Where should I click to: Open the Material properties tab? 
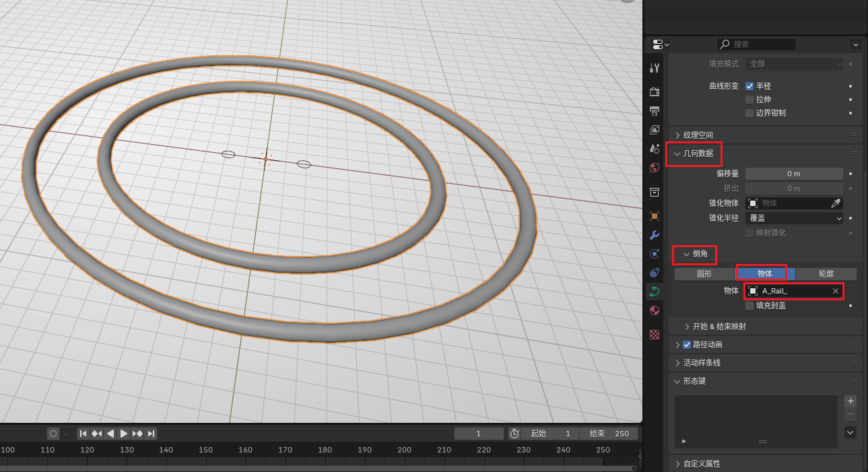pyautogui.click(x=654, y=310)
